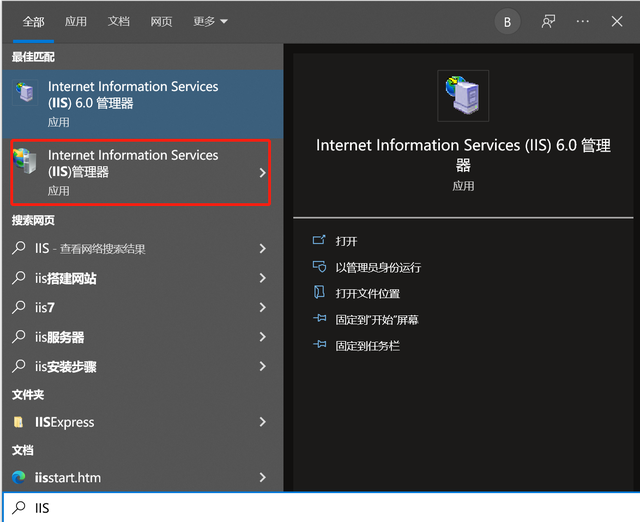Screen dimensions: 640x522
Task: Open the 更多 dropdown
Action: [x=210, y=22]
